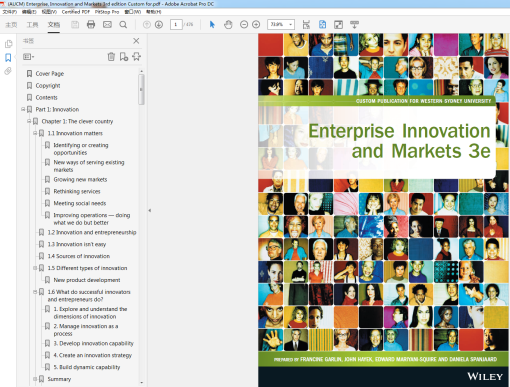Open the bookmark options dropdown menu
The width and height of the screenshot is (510, 387).
(x=28, y=57)
